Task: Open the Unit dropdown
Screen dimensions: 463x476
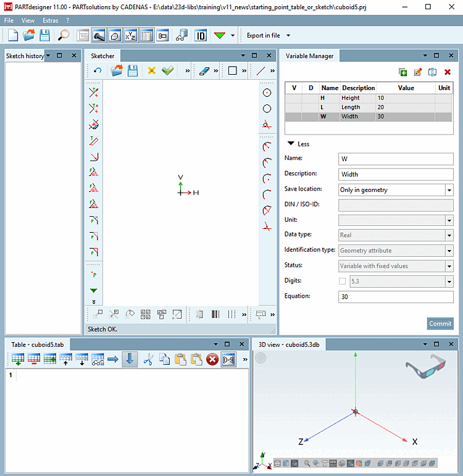Action: tap(449, 220)
